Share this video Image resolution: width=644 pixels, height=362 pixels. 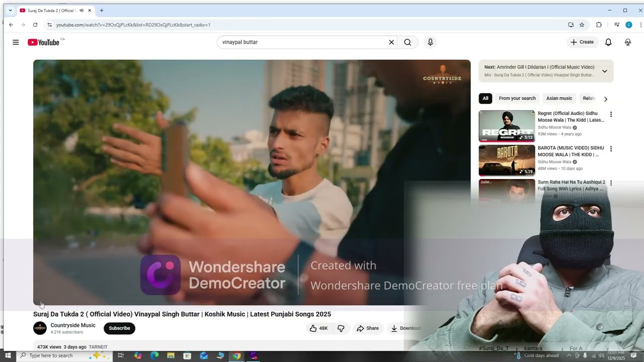368,328
